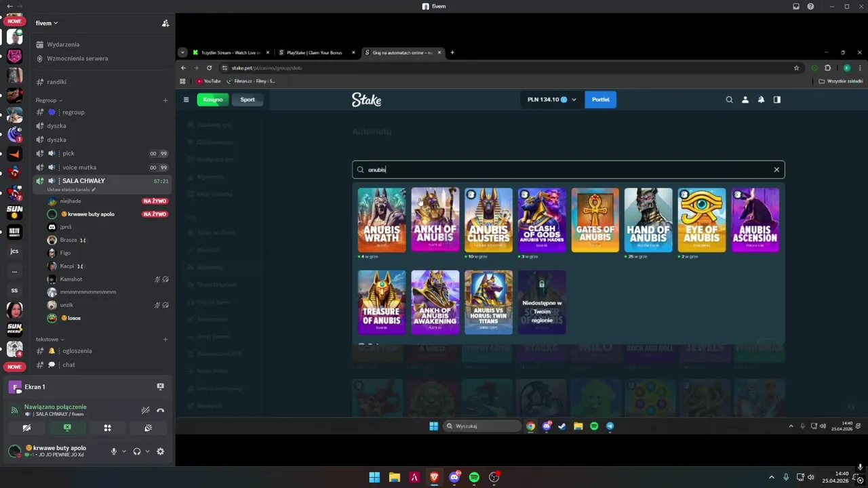
Task: Clear the anubis search with X
Action: pos(776,169)
